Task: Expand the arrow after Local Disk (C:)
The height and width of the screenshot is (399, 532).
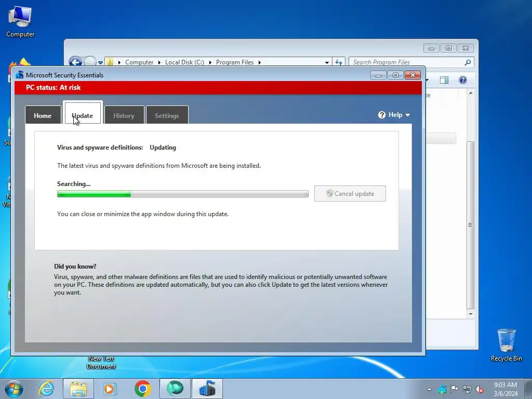Action: click(x=210, y=62)
